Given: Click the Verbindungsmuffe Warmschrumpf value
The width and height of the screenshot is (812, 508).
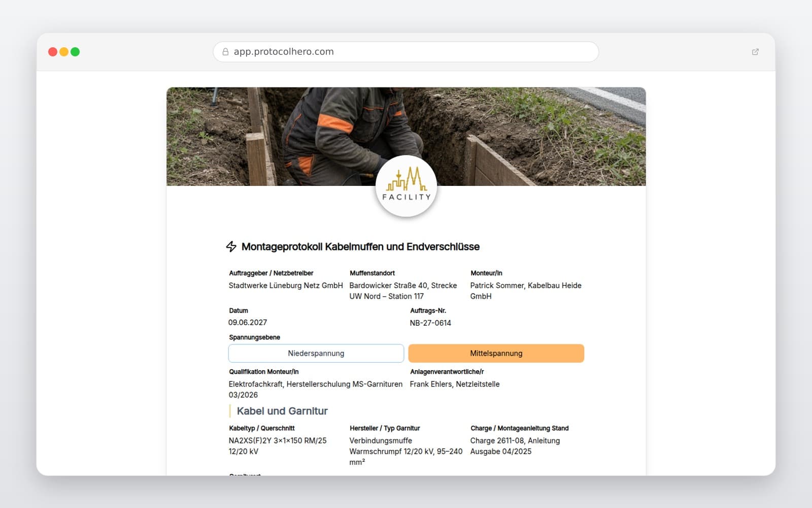Looking at the screenshot, I should coord(406,451).
